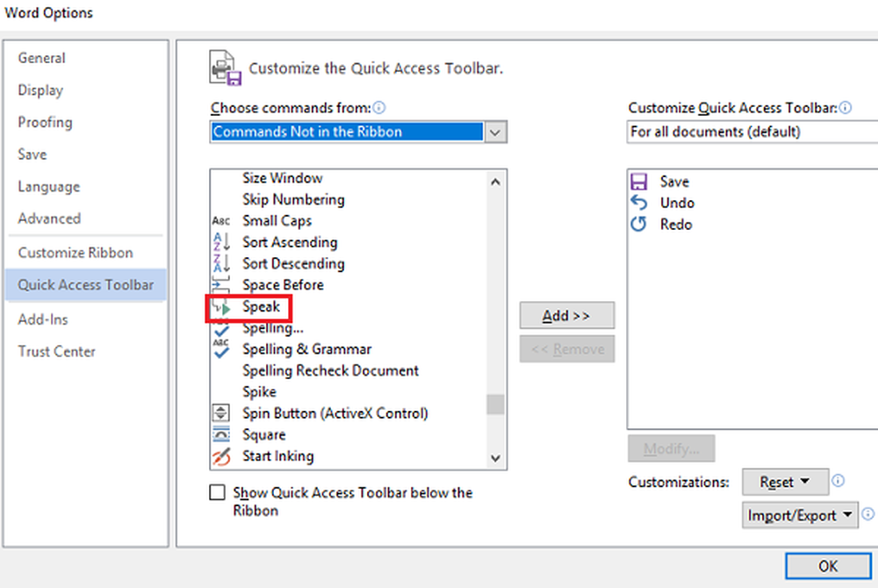This screenshot has width=878, height=588.
Task: Select Square command text
Action: pos(263,434)
